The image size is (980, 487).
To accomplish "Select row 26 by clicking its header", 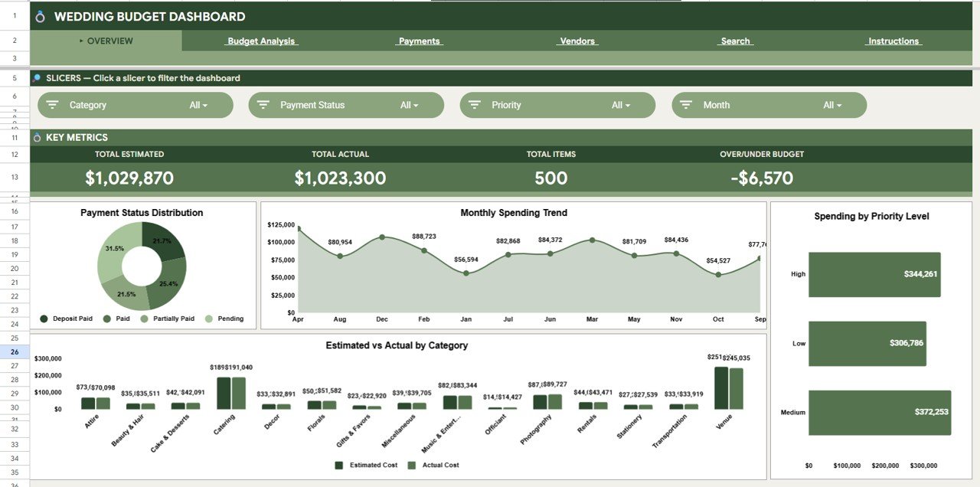I will tap(15, 351).
